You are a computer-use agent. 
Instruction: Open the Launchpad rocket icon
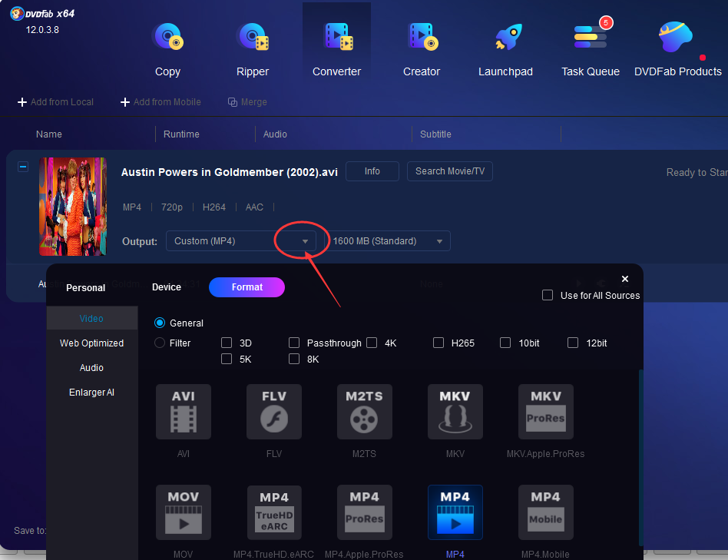coord(508,37)
